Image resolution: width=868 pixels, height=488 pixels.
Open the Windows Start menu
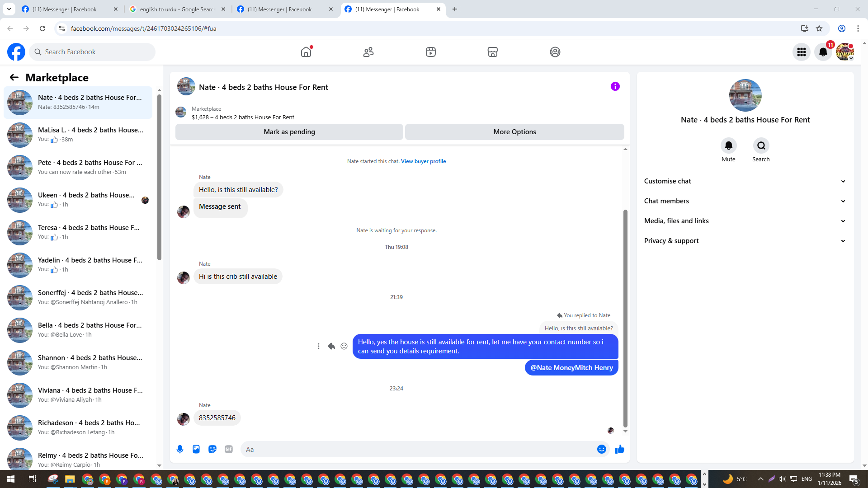click(x=11, y=479)
